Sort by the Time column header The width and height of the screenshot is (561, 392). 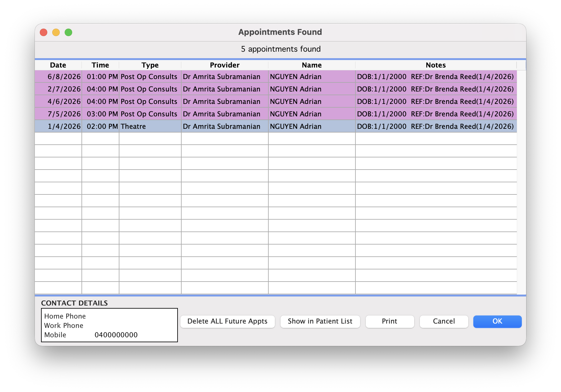click(x=100, y=65)
